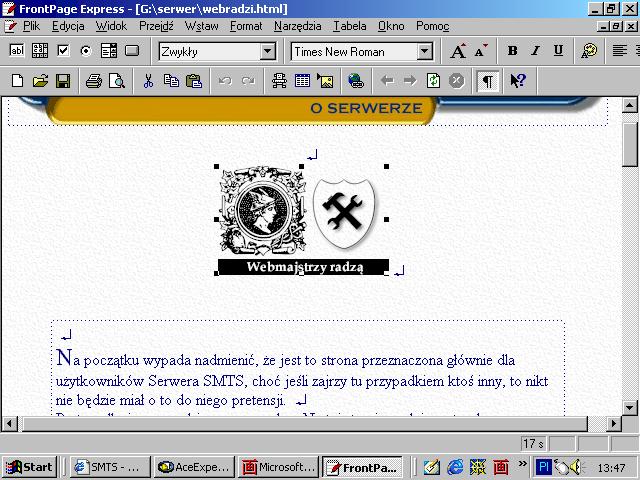This screenshot has height=480, width=640.
Task: Open the Okno menu
Action: [x=391, y=27]
